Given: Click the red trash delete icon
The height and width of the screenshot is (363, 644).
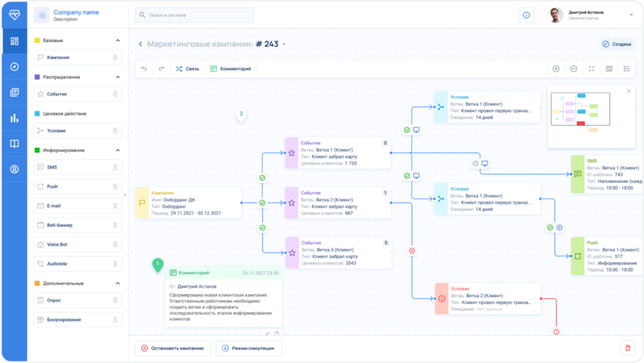Looking at the screenshot, I should (626, 348).
